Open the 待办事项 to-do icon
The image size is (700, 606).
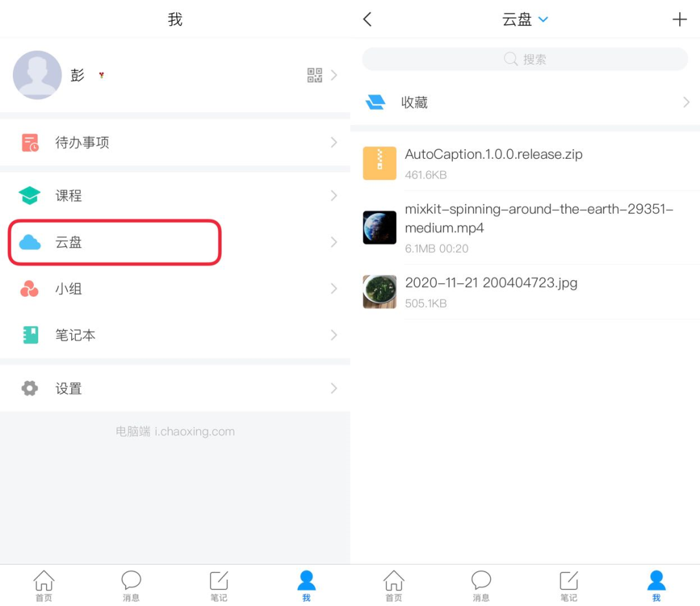[x=30, y=143]
